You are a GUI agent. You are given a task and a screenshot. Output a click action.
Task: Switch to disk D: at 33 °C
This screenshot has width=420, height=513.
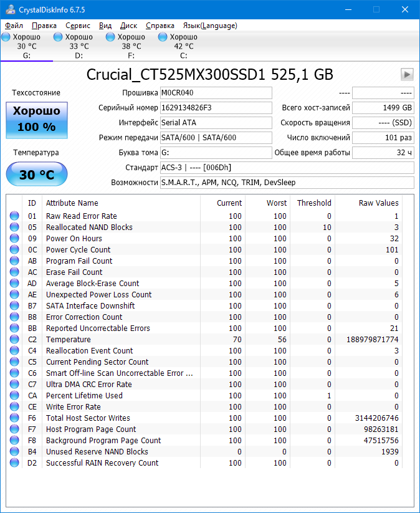click(79, 46)
